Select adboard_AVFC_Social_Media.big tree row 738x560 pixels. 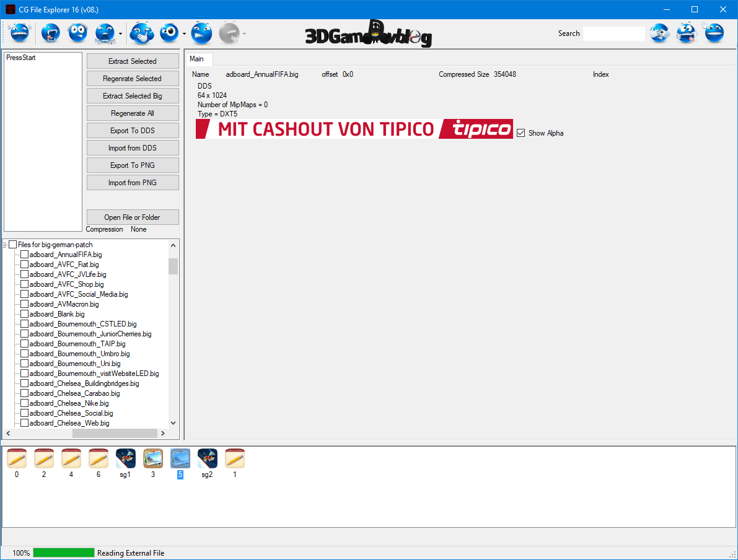(79, 294)
